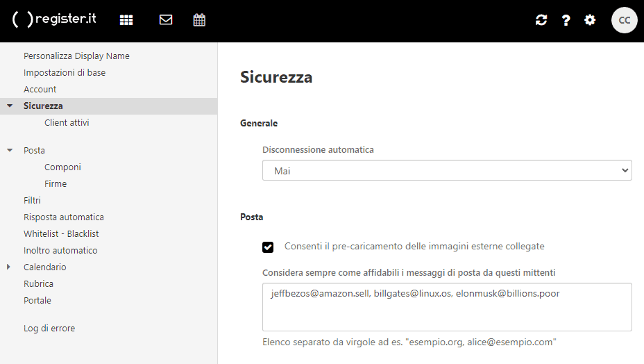The width and height of the screenshot is (644, 364).
Task: Open the CC user avatar menu
Action: coord(624,20)
